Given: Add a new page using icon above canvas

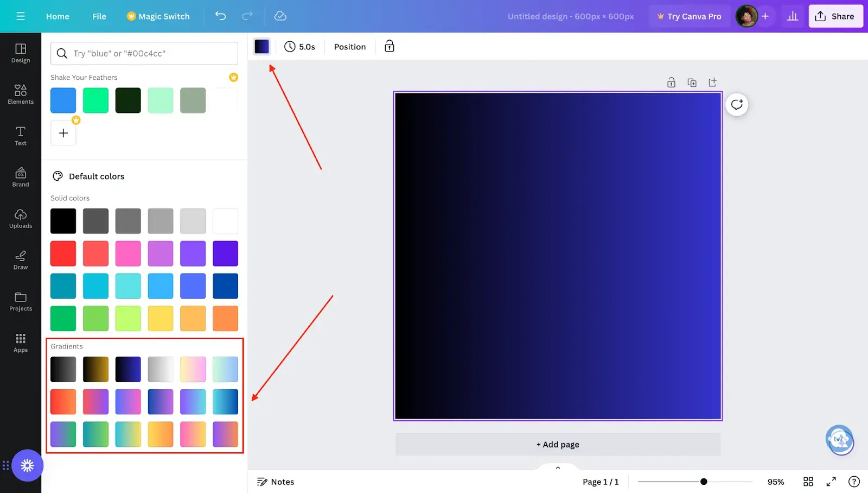Looking at the screenshot, I should pyautogui.click(x=712, y=83).
